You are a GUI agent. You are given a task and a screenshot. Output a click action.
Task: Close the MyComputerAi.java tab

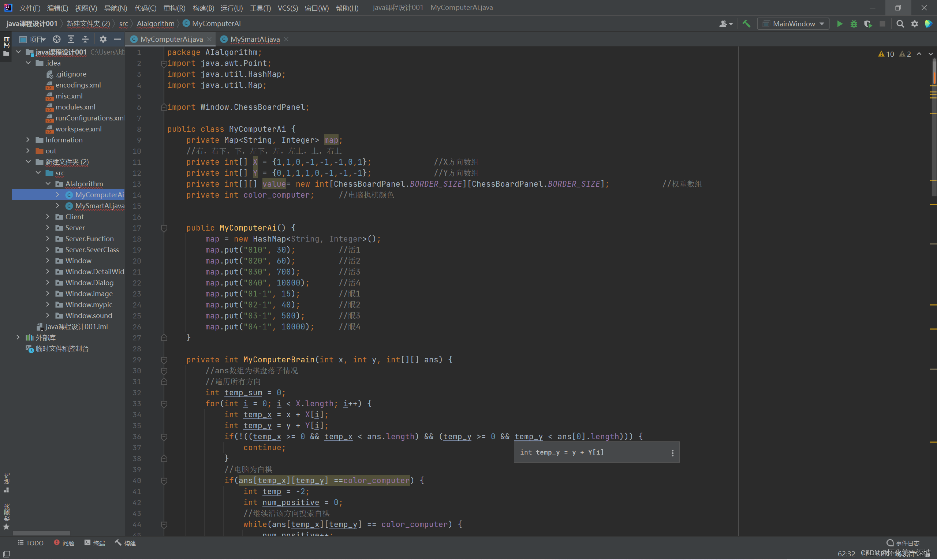tap(209, 39)
